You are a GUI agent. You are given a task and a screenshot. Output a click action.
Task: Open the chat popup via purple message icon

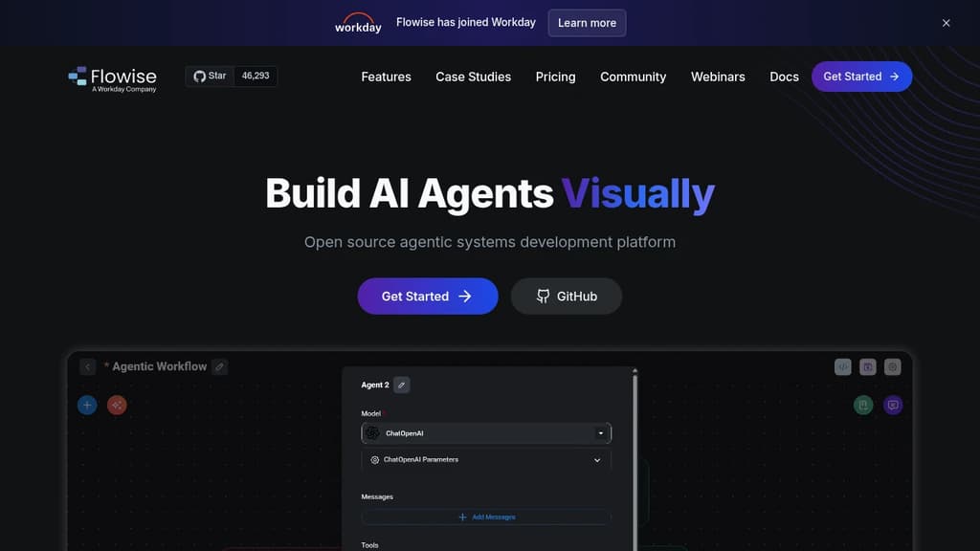click(892, 405)
